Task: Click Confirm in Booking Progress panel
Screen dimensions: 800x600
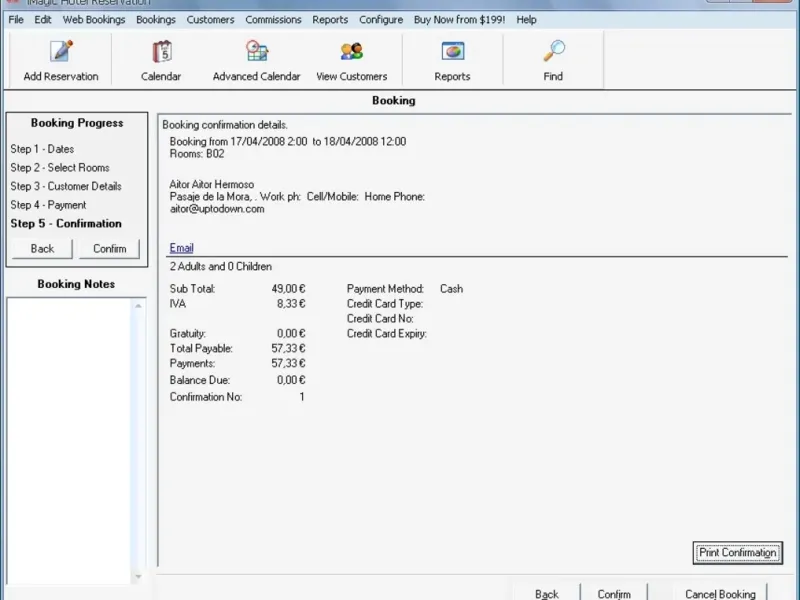Action: click(x=109, y=248)
